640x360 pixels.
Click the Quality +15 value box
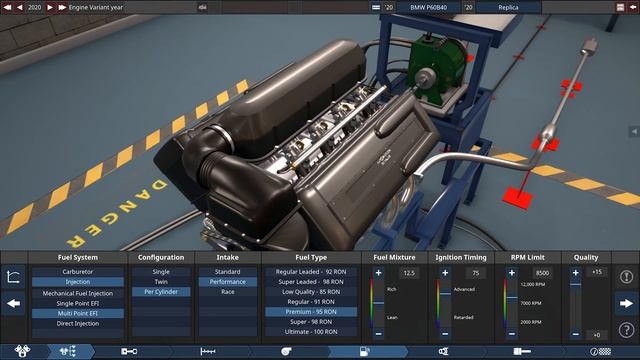coord(597,272)
